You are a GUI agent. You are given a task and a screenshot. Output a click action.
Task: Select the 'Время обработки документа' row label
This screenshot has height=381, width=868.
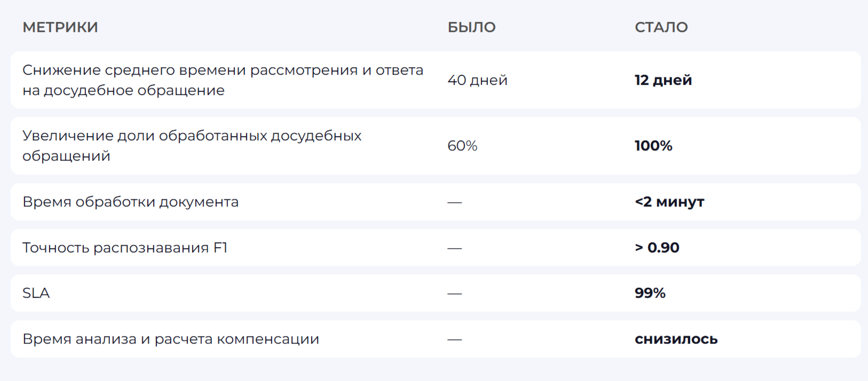click(130, 202)
